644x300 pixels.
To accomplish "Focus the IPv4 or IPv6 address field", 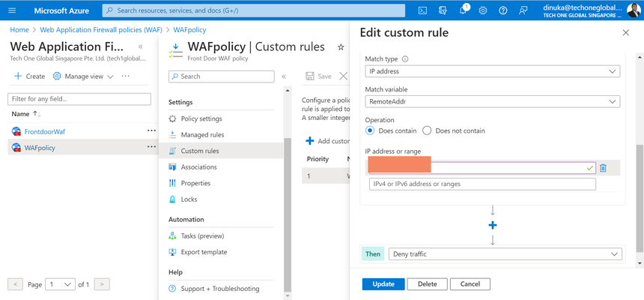I will click(482, 184).
